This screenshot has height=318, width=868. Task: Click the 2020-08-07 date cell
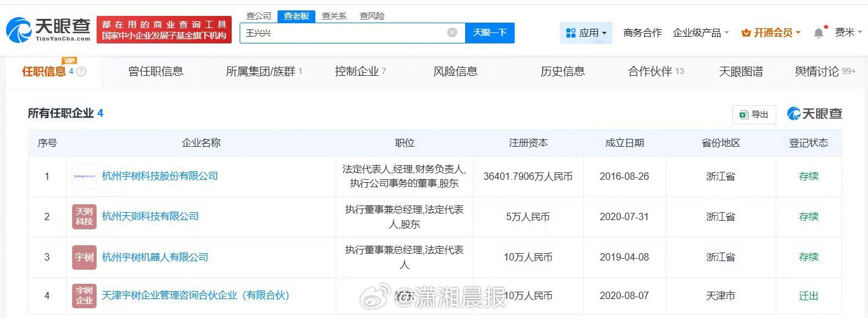point(625,296)
